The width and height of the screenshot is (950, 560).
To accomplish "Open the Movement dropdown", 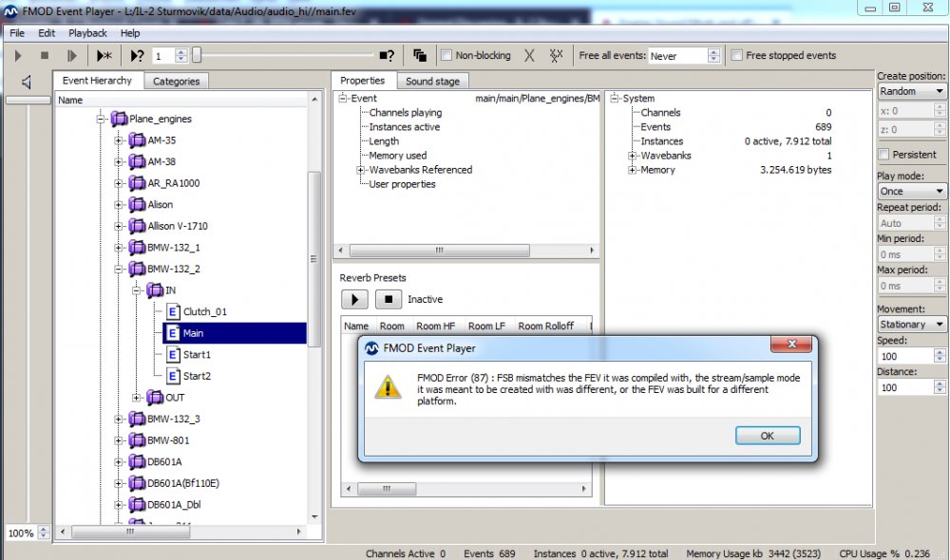I will click(911, 325).
